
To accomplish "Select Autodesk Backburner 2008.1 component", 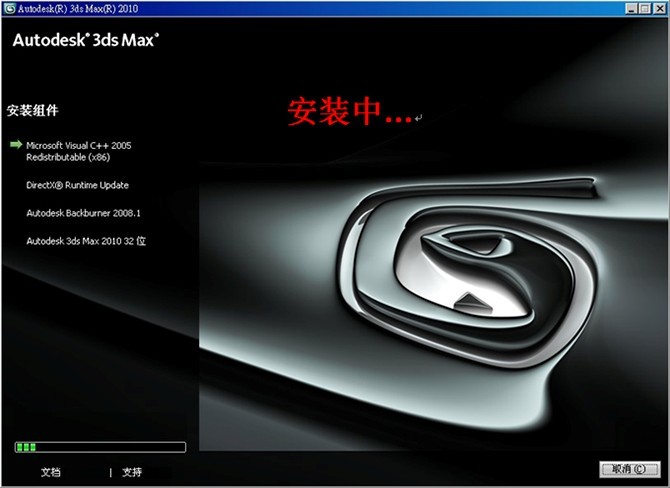I will point(83,213).
